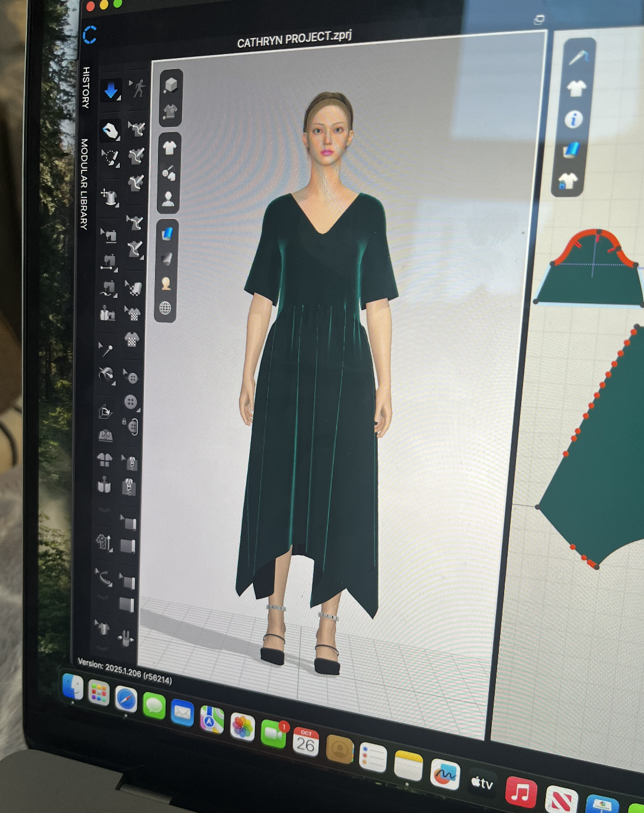Click the CATHRYN PROJECT.zprj title
Viewport: 644px width, 813px height.
pyautogui.click(x=294, y=39)
